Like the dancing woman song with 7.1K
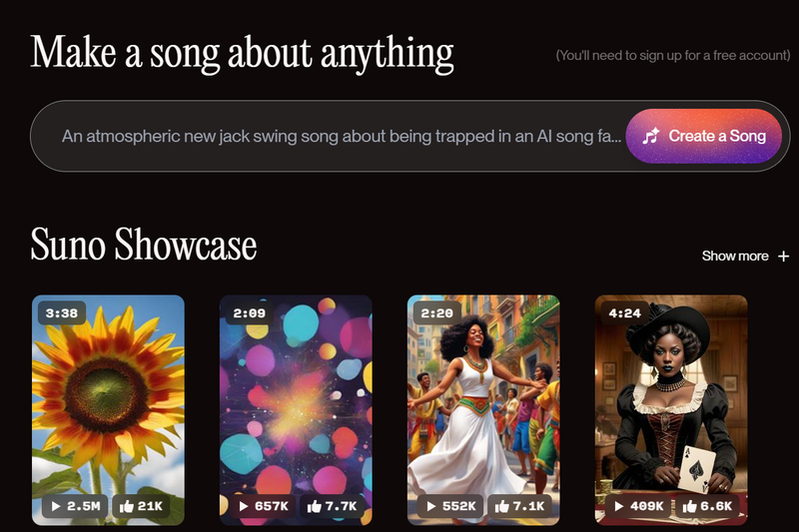The width and height of the screenshot is (799, 532). click(502, 506)
